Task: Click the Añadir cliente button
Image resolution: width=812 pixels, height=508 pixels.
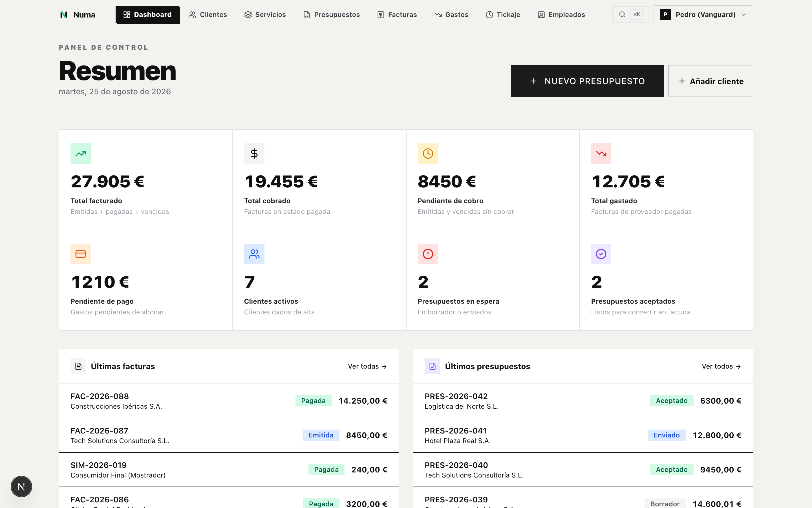Action: [x=710, y=81]
